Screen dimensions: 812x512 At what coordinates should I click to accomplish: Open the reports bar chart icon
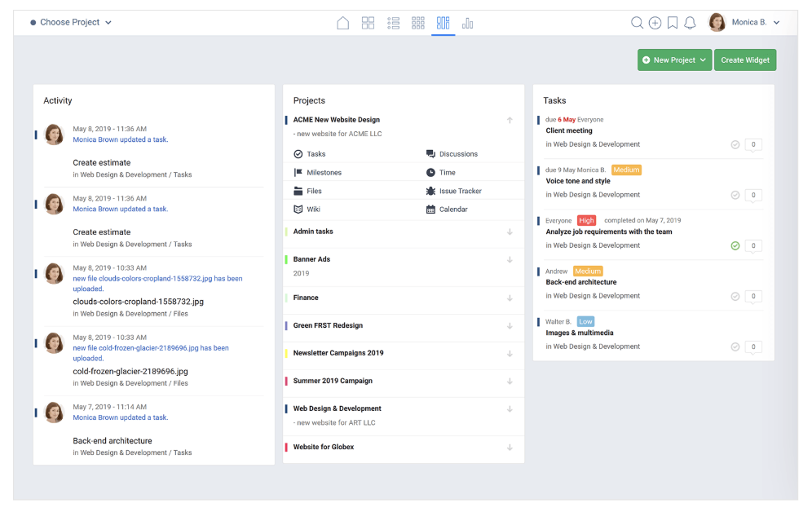click(467, 23)
